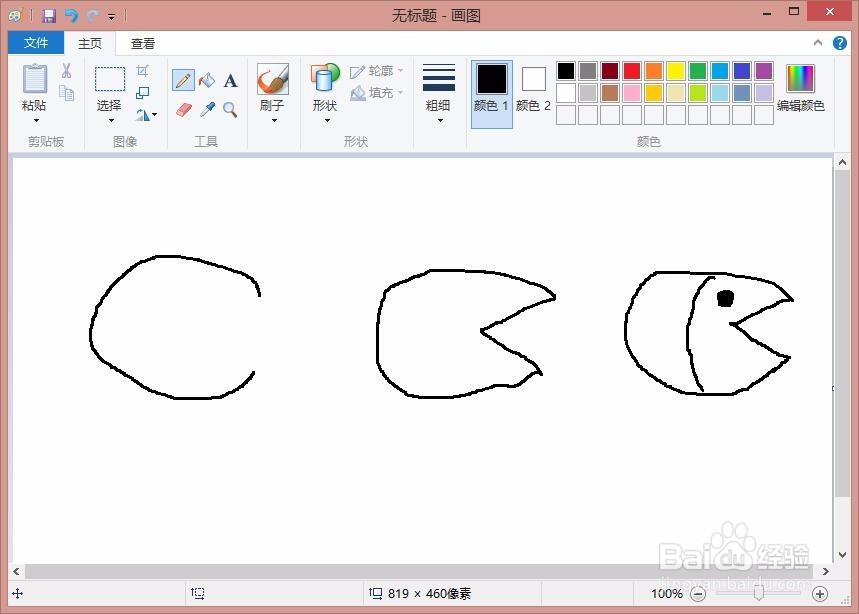Pick the red palette swatch
Viewport: 859px width, 614px height.
click(632, 71)
